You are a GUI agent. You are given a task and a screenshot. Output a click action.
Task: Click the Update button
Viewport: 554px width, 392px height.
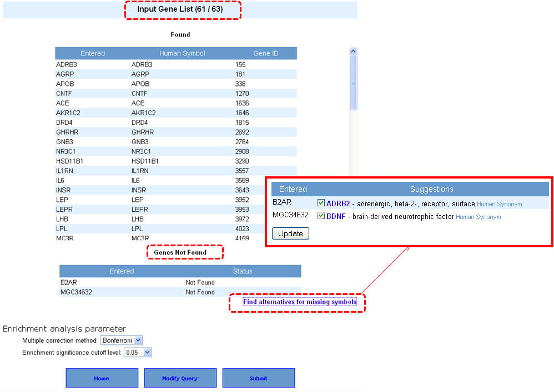290,233
